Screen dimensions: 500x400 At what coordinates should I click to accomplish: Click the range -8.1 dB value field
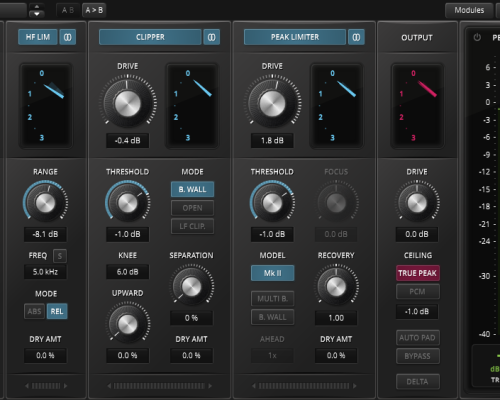tap(45, 234)
